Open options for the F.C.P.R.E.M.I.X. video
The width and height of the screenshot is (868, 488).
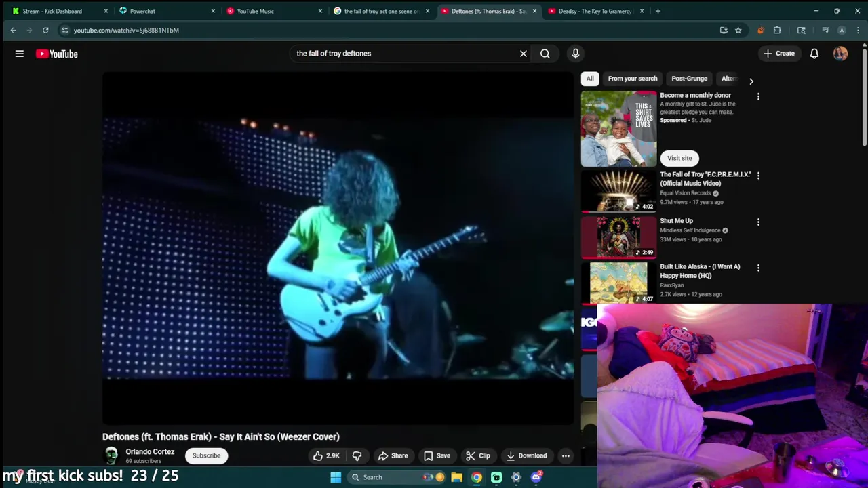click(758, 176)
